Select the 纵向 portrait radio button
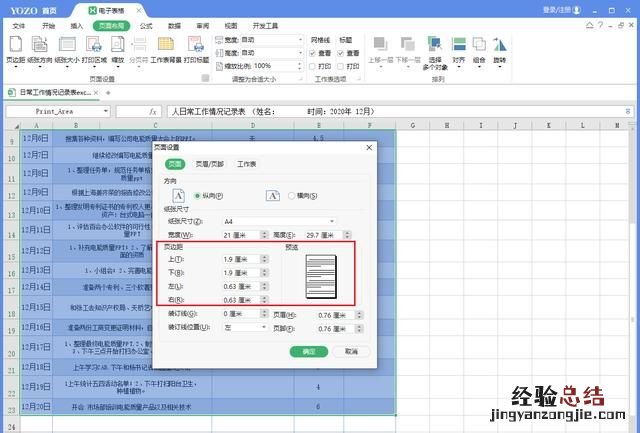This screenshot has height=433, width=640. (199, 196)
